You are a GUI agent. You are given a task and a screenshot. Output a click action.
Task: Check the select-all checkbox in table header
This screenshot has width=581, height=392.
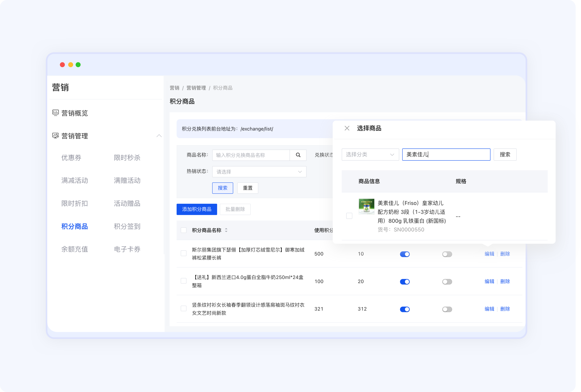pyautogui.click(x=184, y=230)
